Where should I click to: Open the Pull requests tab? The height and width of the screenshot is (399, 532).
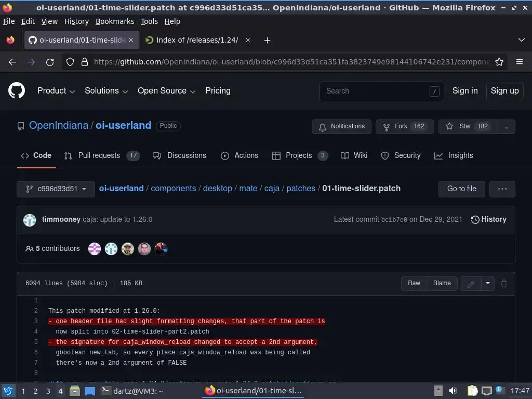click(x=102, y=156)
